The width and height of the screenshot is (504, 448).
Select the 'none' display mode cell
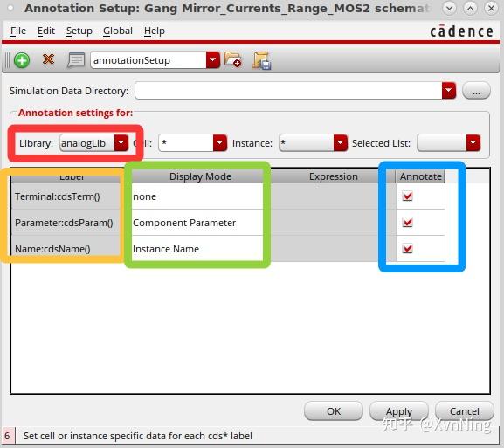(x=197, y=196)
